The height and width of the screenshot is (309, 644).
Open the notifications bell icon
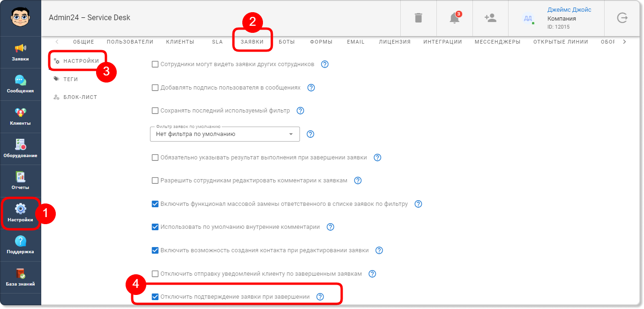coord(455,18)
